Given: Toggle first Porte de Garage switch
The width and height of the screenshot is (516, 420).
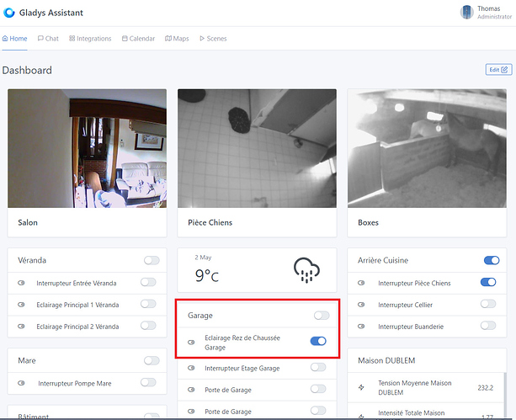Looking at the screenshot, I should coord(318,389).
